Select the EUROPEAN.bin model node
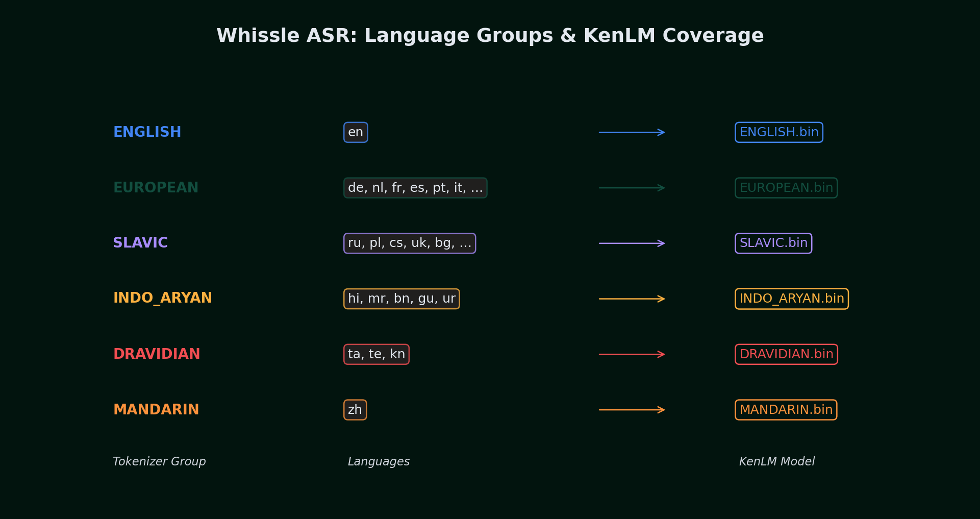 (786, 187)
